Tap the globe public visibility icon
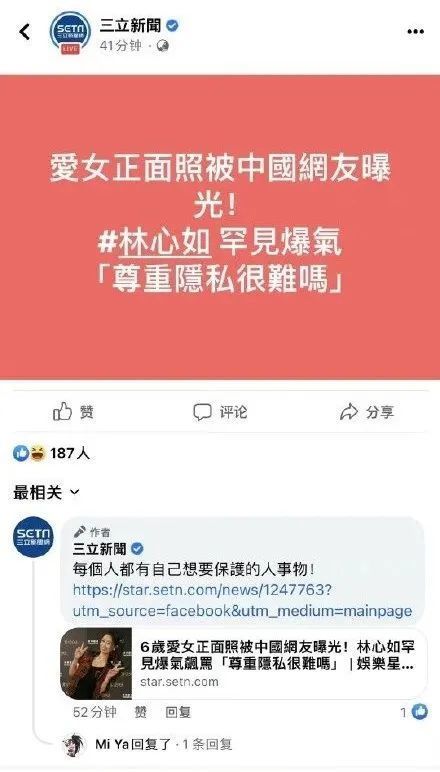Screen dimensions: 440x772 (163, 46)
